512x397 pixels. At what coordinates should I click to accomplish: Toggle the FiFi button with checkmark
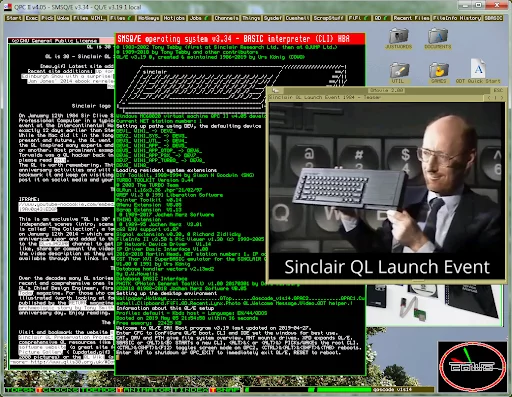click(359, 18)
